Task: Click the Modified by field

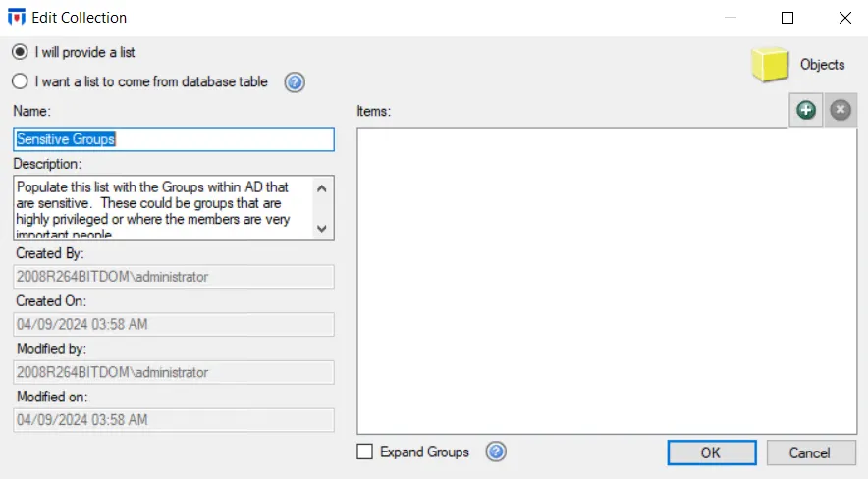Action: (x=174, y=372)
